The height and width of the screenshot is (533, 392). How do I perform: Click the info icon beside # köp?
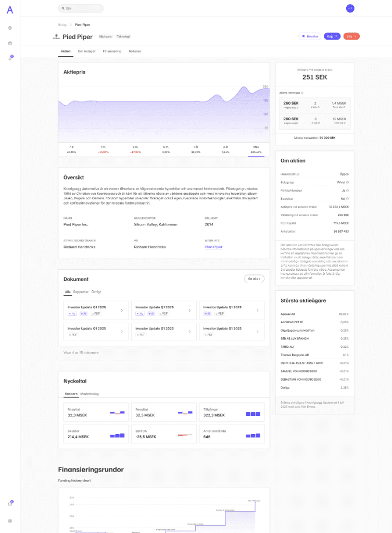[319, 107]
